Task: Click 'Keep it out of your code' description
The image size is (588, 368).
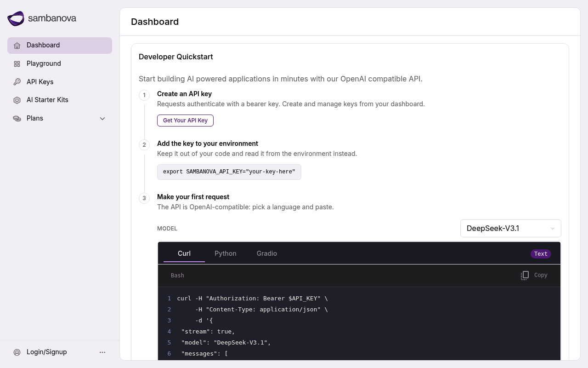Action: 257,154
